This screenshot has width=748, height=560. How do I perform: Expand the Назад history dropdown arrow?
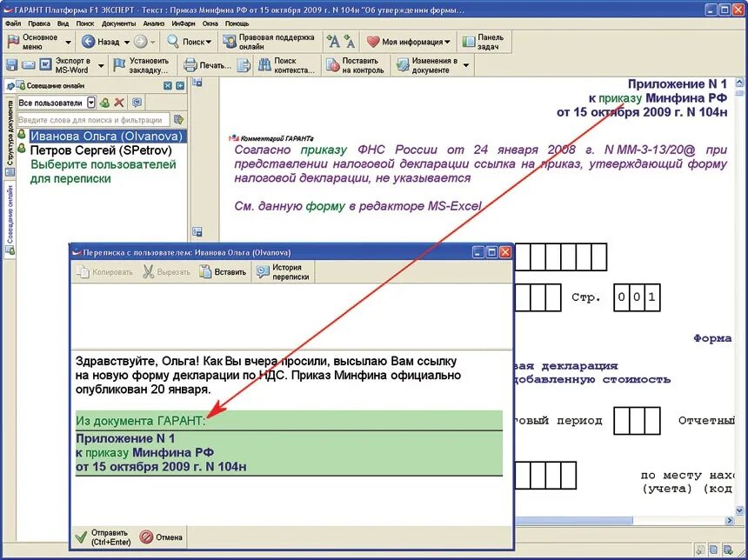(127, 43)
